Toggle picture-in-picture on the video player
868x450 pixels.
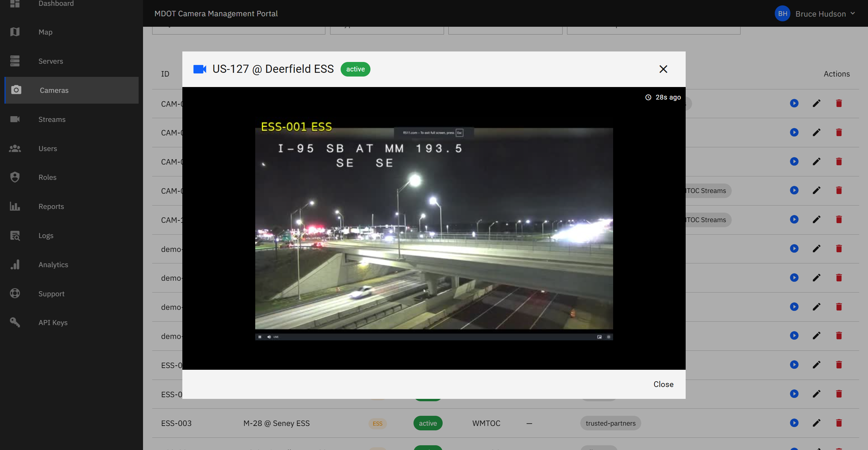[599, 337]
